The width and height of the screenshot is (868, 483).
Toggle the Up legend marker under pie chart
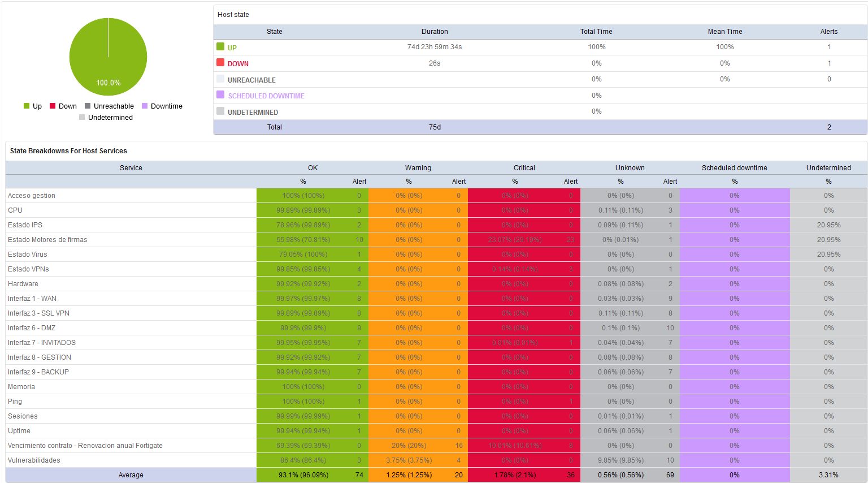(27, 106)
